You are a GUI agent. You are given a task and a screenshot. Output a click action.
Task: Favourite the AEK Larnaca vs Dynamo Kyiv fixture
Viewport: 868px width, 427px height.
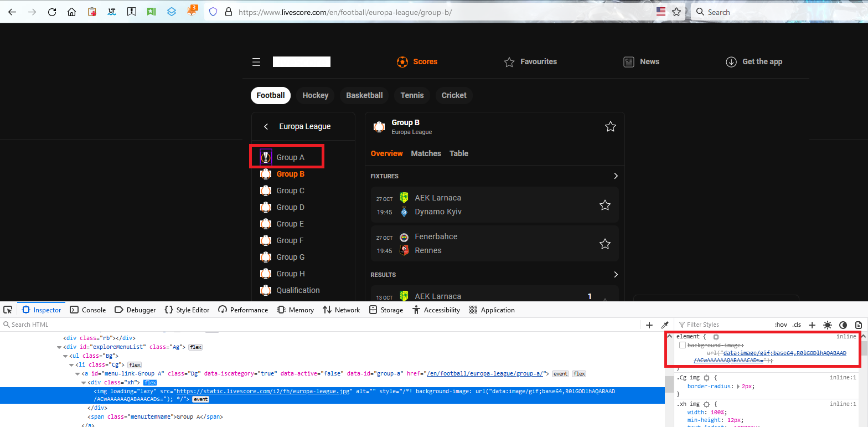pyautogui.click(x=605, y=205)
